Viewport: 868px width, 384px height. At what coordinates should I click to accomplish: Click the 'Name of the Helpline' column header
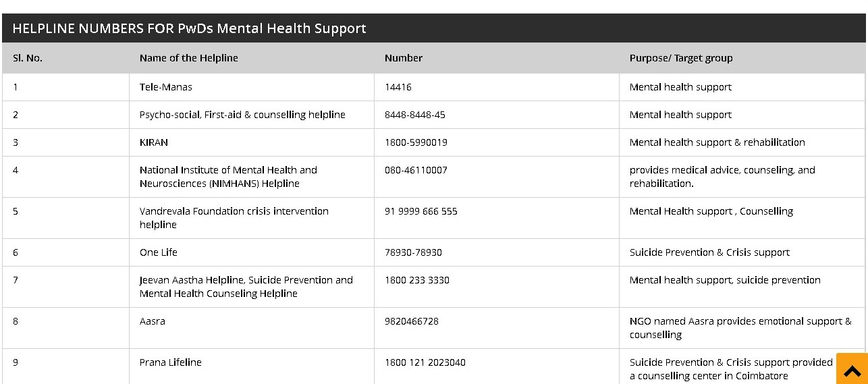pyautogui.click(x=189, y=58)
